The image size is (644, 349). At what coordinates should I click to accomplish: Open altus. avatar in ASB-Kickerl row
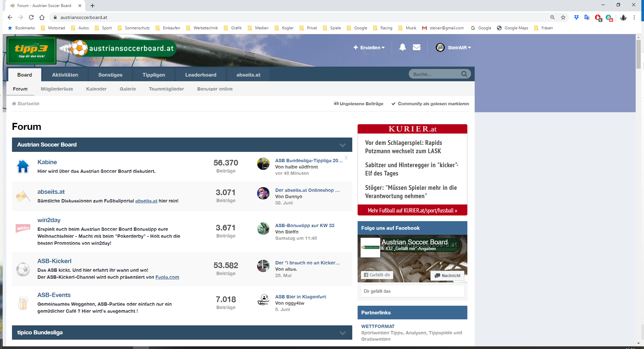[263, 266]
